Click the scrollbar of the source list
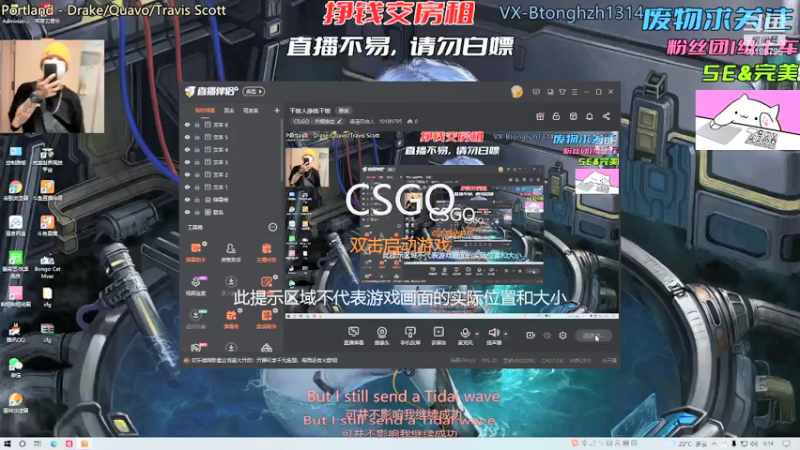The height and width of the screenshot is (450, 800). click(282, 151)
